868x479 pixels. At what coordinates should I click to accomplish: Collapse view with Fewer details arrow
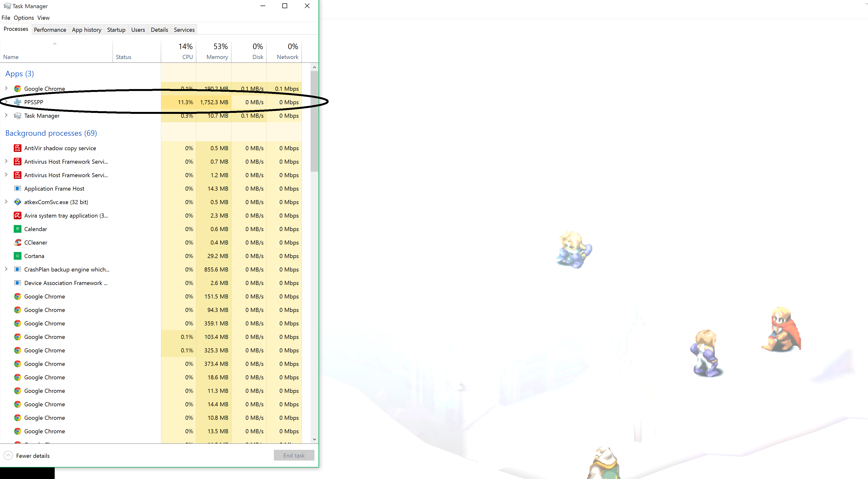[x=8, y=455]
